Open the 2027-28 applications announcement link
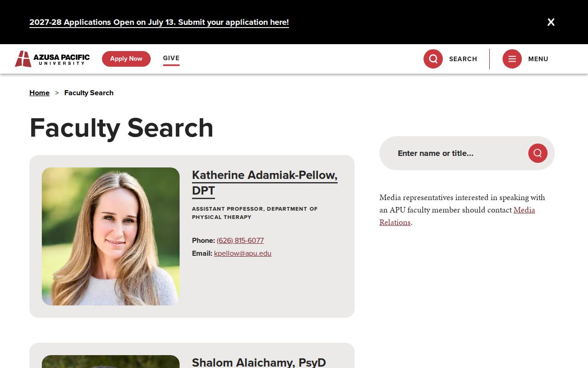The image size is (588, 368). point(159,22)
